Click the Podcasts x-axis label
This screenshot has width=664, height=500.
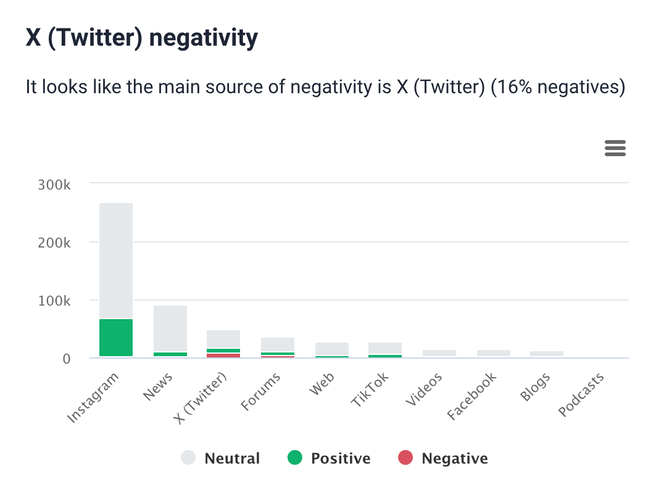click(582, 396)
